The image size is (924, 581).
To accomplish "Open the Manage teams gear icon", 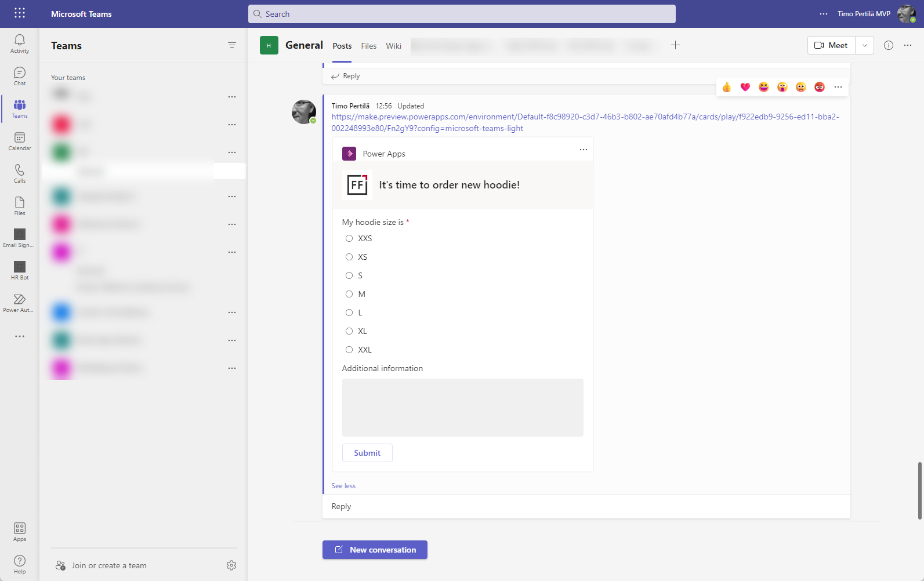I will click(x=231, y=565).
